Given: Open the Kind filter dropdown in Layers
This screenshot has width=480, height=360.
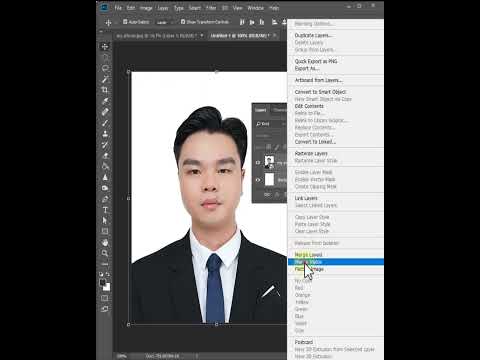Looking at the screenshot, I should pyautogui.click(x=270, y=124).
